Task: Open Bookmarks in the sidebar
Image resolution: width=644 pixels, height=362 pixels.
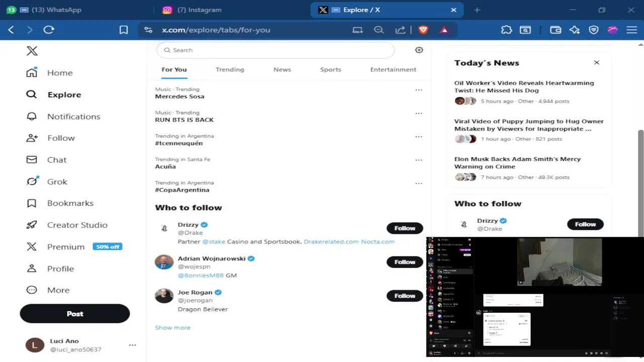Action: click(x=60, y=203)
